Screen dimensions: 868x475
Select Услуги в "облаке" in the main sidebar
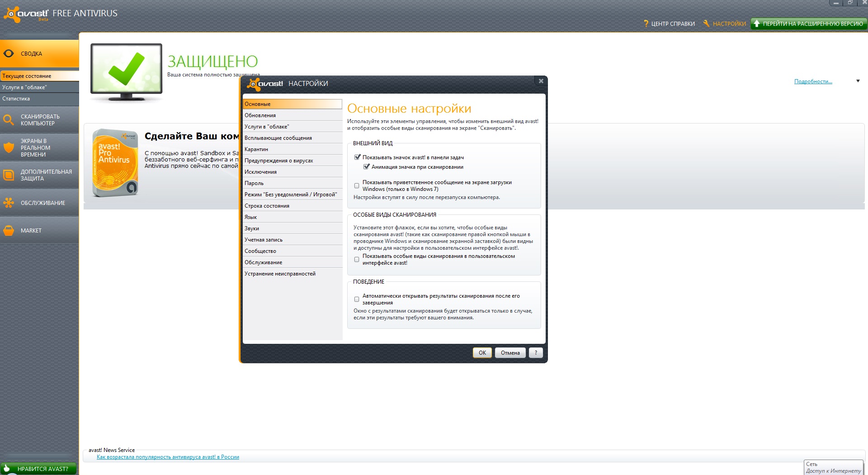[39, 87]
